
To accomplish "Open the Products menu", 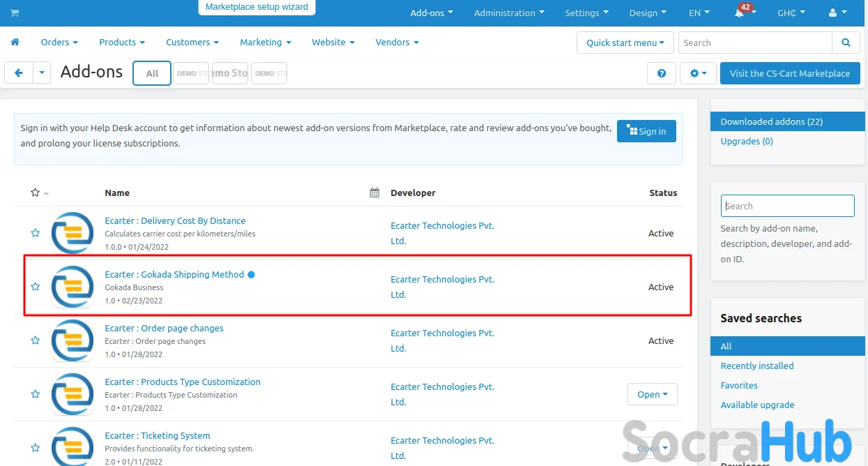I will [x=121, y=43].
